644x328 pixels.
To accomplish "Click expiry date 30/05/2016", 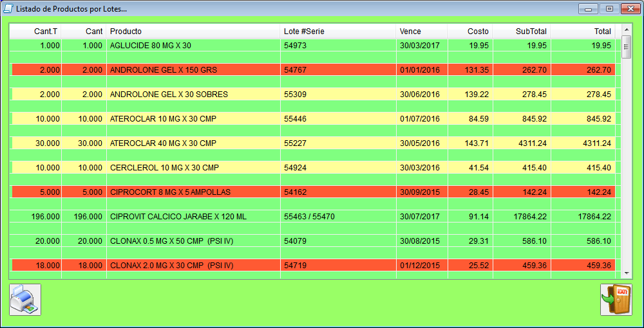I will tap(420, 143).
